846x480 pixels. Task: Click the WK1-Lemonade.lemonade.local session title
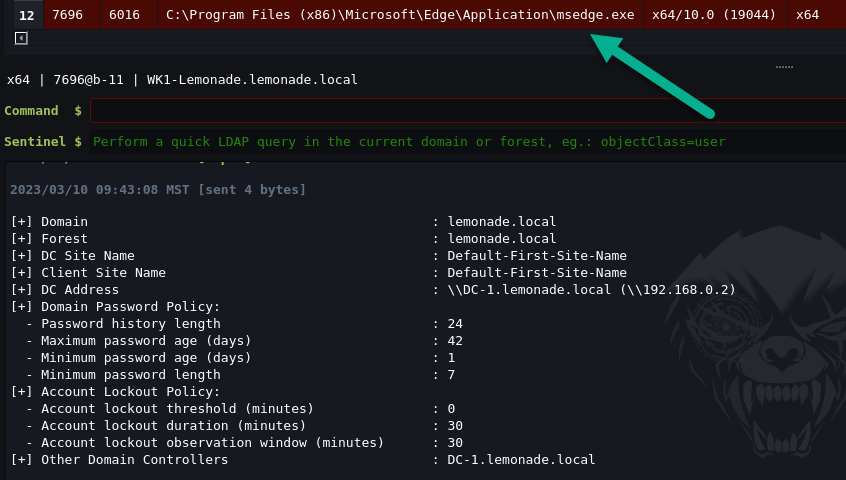click(252, 80)
